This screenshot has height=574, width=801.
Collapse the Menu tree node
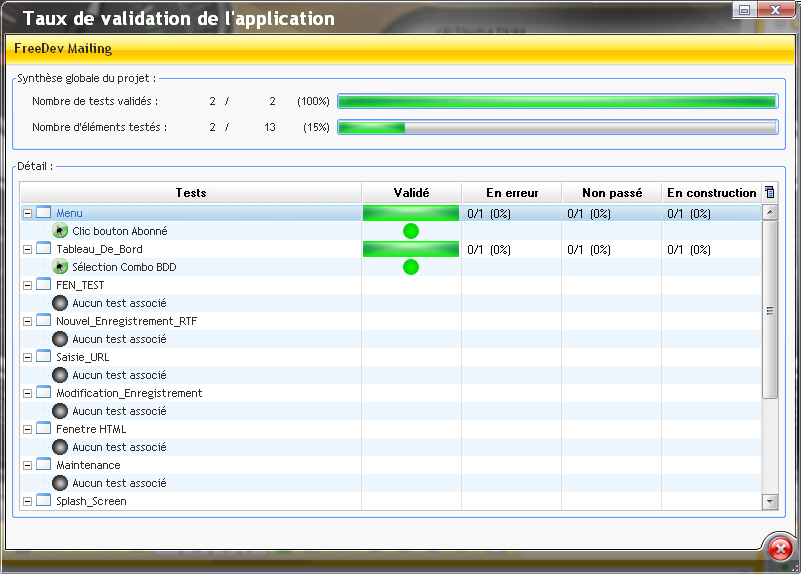[27, 213]
